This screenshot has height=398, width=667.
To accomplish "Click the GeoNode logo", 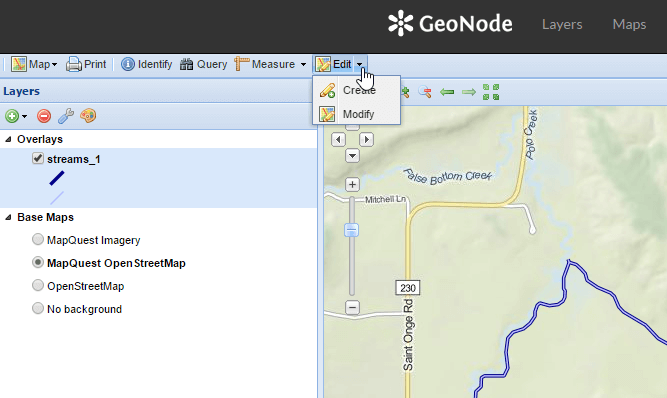I will click(x=450, y=23).
